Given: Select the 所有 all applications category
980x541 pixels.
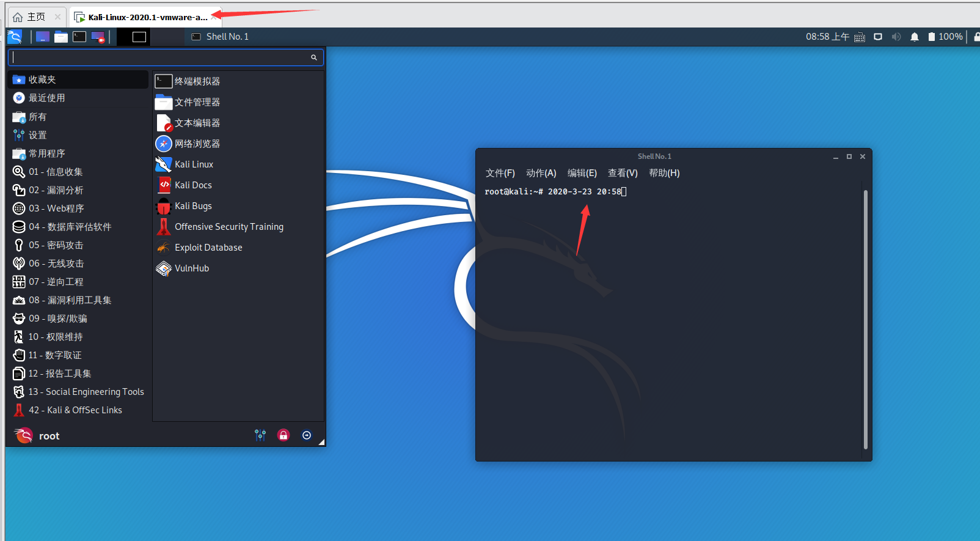Looking at the screenshot, I should coord(78,117).
